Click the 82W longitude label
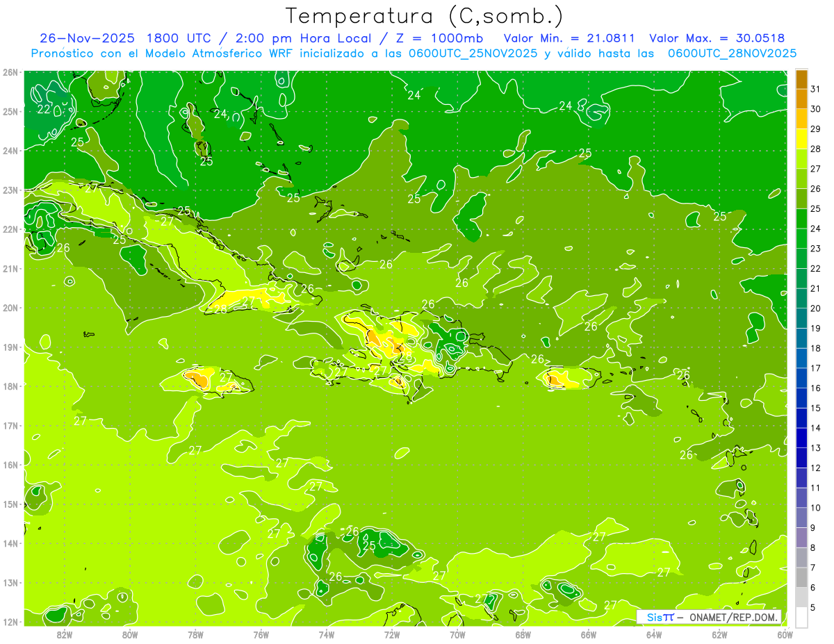The width and height of the screenshot is (834, 644). pos(64,634)
